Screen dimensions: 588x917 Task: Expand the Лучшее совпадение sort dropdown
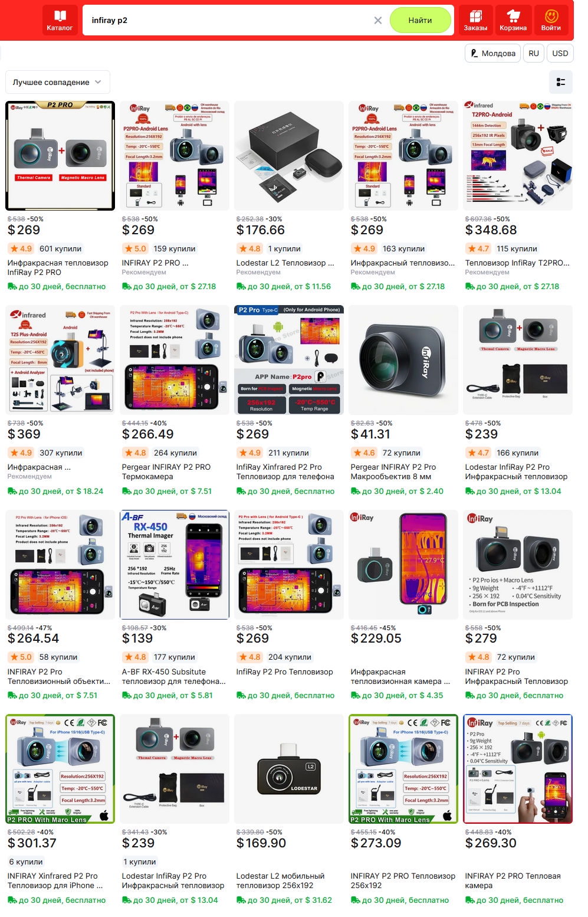[58, 82]
